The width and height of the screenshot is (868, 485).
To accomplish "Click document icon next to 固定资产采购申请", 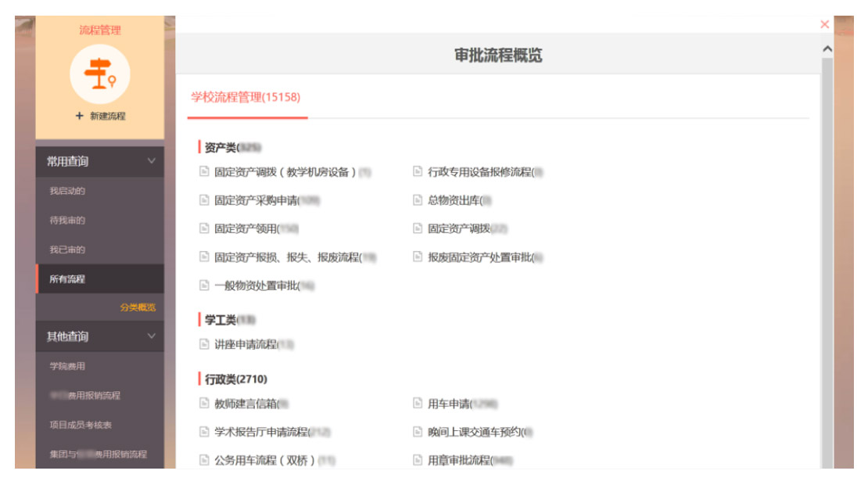I will [204, 200].
